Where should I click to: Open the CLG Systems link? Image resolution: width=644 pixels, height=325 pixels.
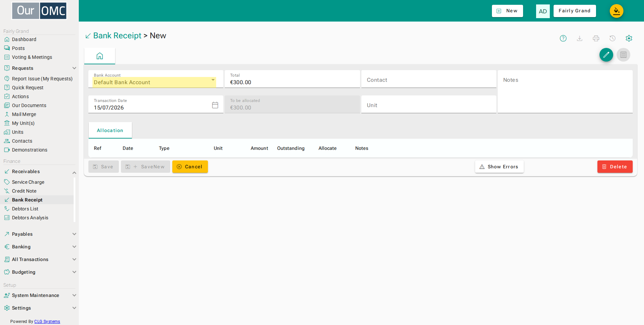tap(47, 322)
